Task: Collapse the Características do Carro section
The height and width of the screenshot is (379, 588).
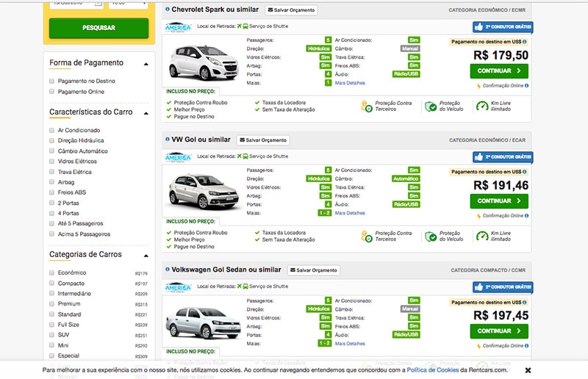Action: point(146,113)
